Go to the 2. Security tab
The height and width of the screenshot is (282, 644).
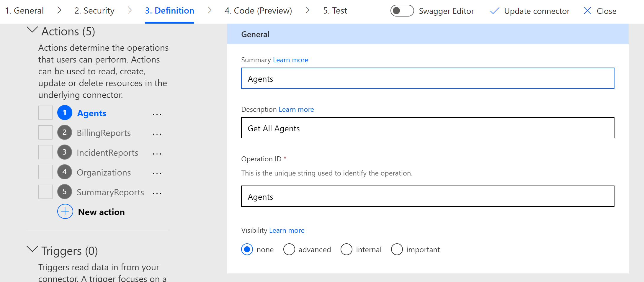94,11
